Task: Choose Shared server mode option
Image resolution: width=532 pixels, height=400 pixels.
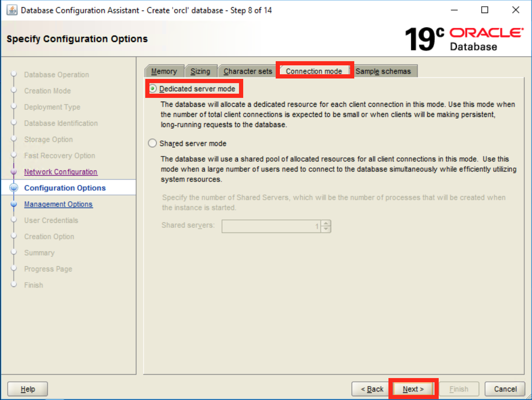Action: pyautogui.click(x=152, y=143)
